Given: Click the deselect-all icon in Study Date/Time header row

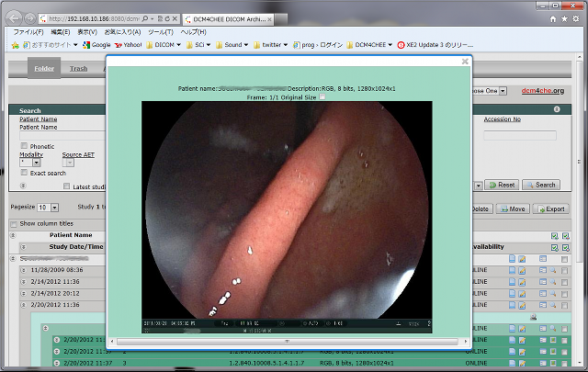Looking at the screenshot, I should (566, 247).
